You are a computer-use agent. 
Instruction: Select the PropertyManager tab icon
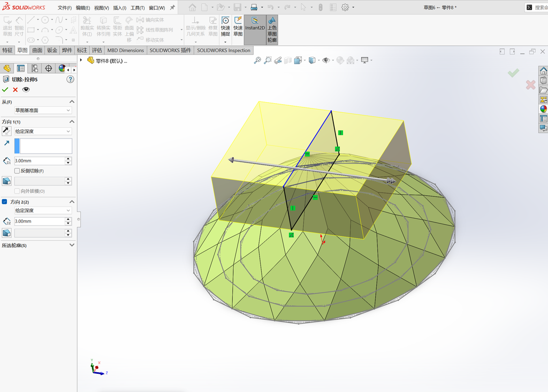21,68
